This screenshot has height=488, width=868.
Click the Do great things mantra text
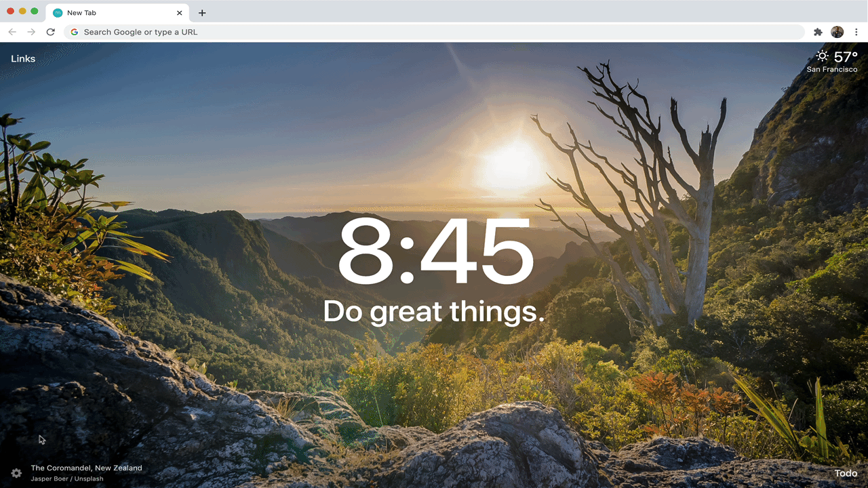click(433, 311)
